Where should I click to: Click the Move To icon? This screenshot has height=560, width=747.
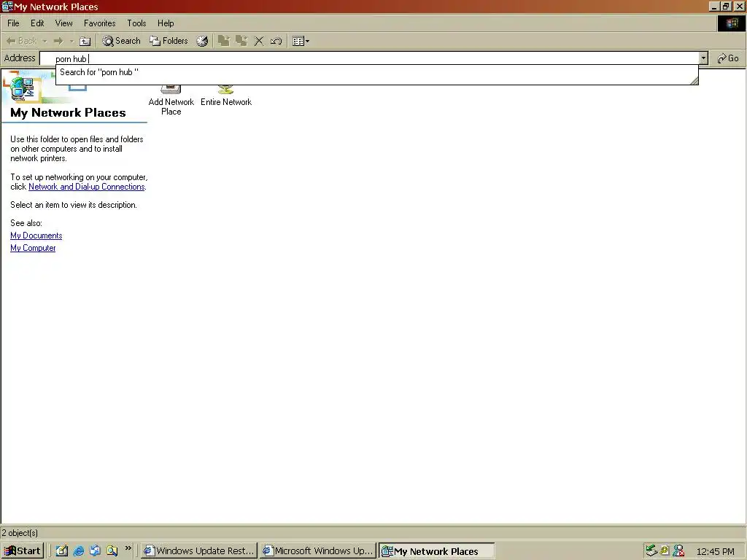[x=223, y=41]
